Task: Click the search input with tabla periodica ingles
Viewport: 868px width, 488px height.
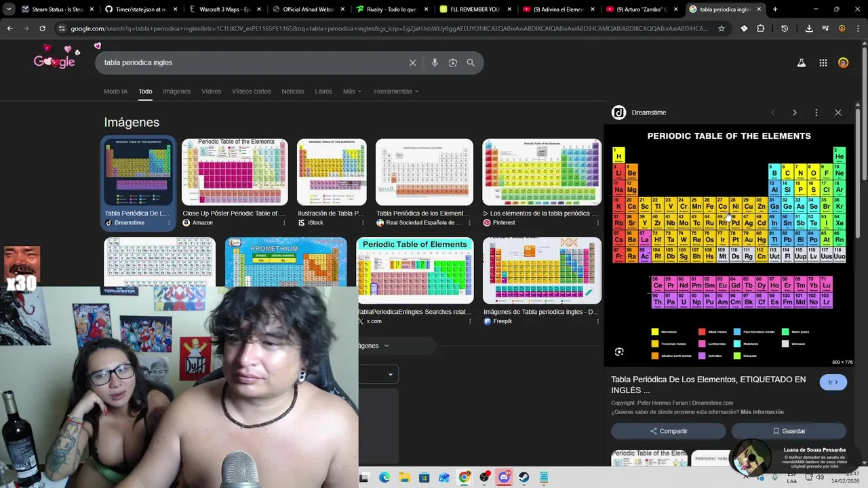Action: point(251,62)
